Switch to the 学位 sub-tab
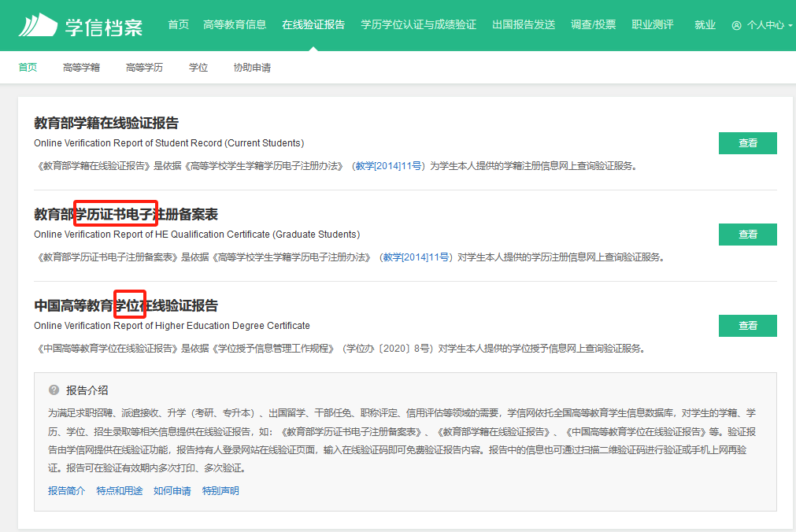Screen dimensions: 796x532 pyautogui.click(x=198, y=68)
